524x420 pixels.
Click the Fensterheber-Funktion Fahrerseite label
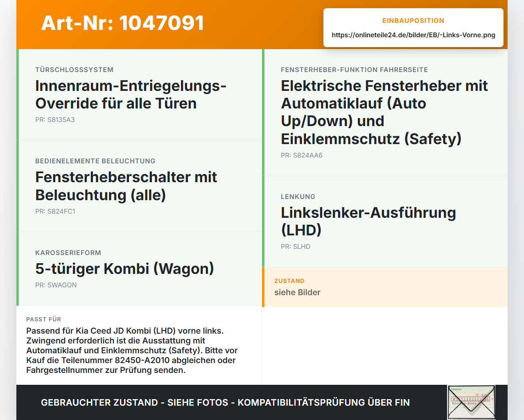[x=354, y=70]
